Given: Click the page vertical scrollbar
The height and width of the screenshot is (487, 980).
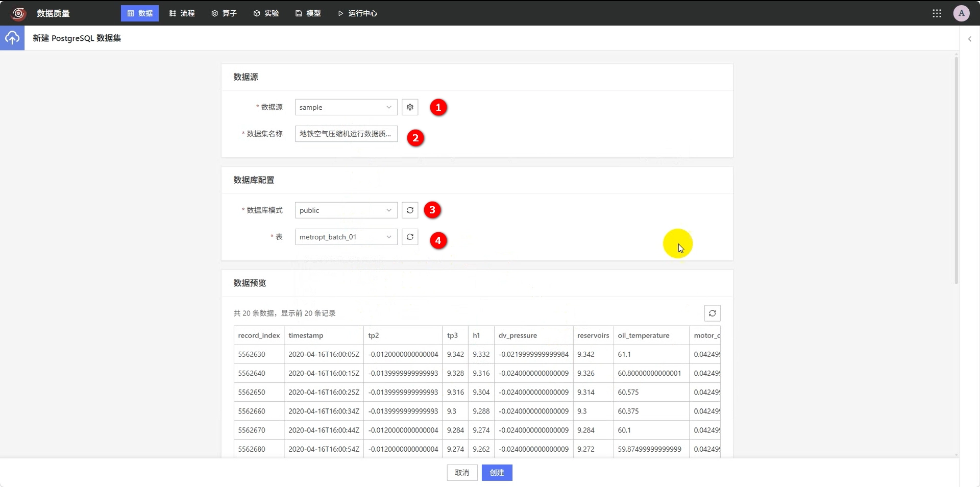Looking at the screenshot, I should click(956, 171).
